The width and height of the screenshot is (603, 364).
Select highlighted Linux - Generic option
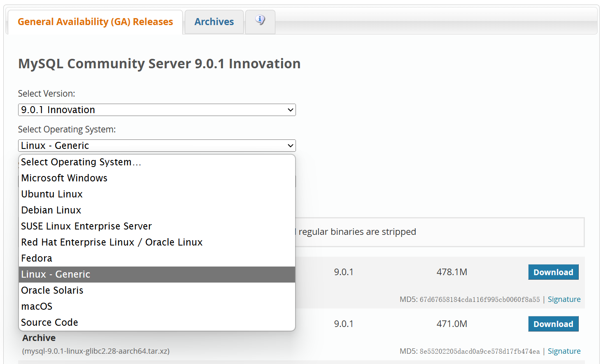pos(157,274)
